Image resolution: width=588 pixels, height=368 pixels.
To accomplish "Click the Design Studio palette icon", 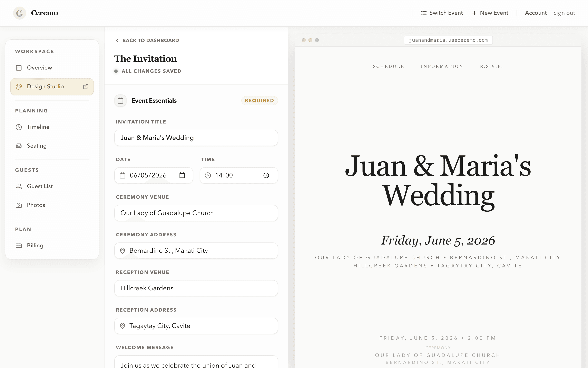I will 19,87.
